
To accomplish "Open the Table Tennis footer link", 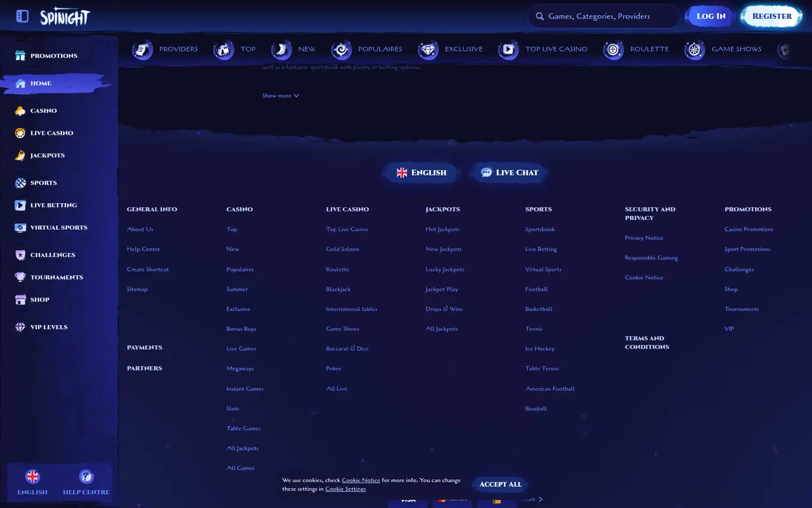I will pyautogui.click(x=542, y=369).
